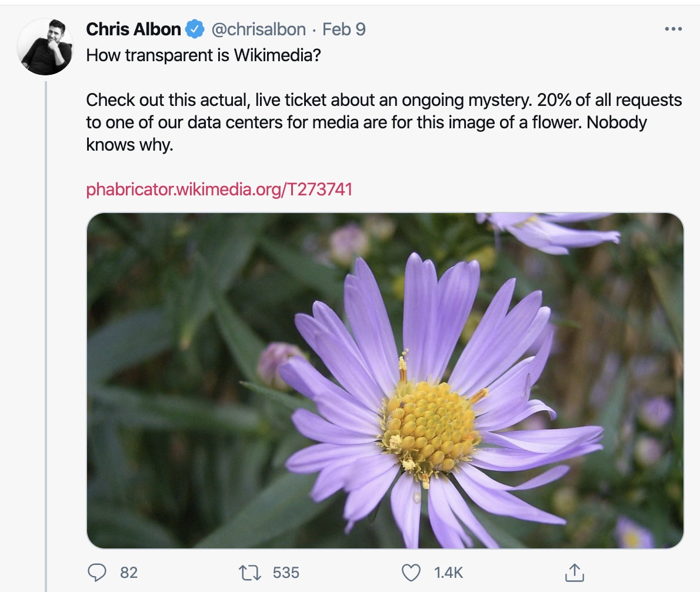
Task: Open the three-dot more options menu
Action: [x=672, y=29]
